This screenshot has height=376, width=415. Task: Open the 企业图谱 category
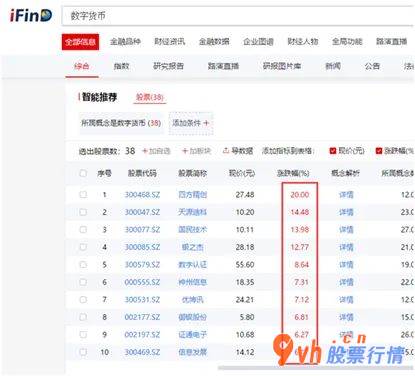click(x=258, y=42)
